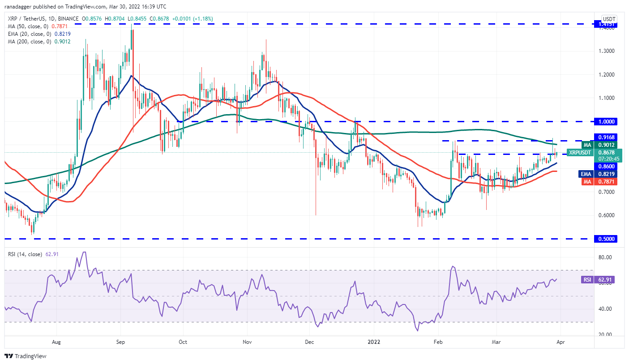Open the RSI (14, close) indicator legend
The width and height of the screenshot is (629, 364).
point(32,254)
